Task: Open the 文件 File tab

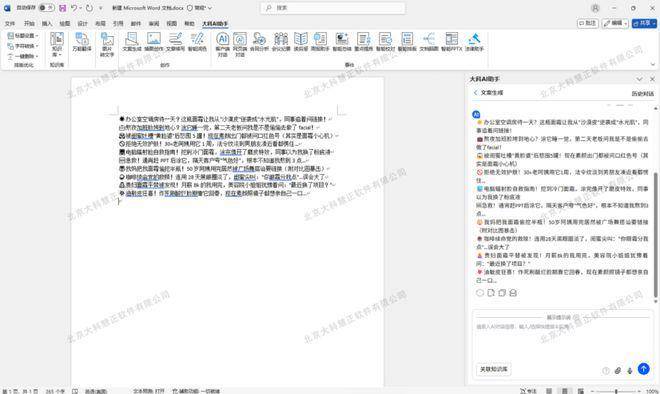Action: (x=10, y=24)
